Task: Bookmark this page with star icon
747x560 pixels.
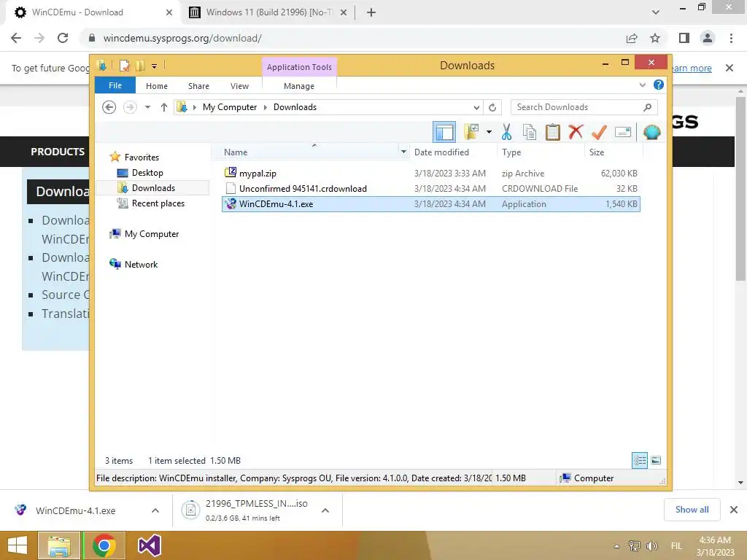Action: pyautogui.click(x=655, y=38)
